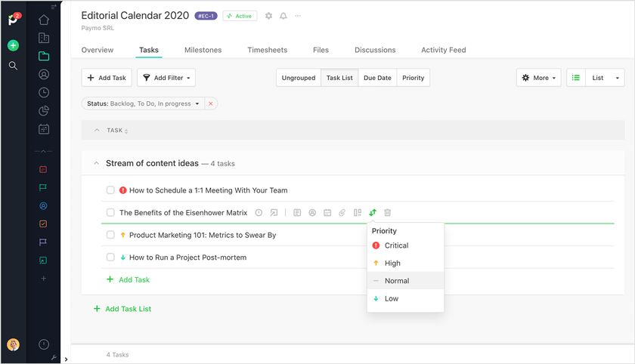
Task: Open the wrench settings icon
Action: click(54, 357)
